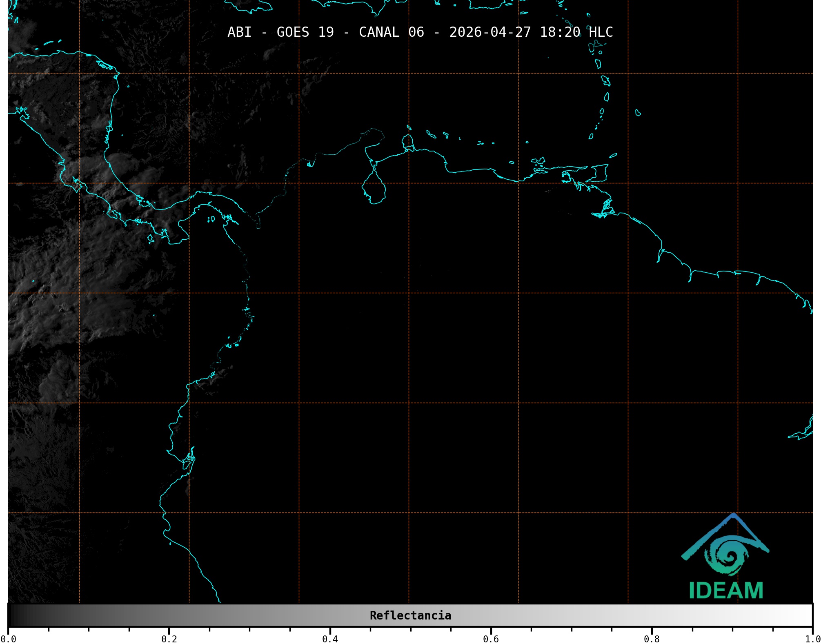This screenshot has width=821, height=644.
Task: Click the Curaçao island outline near the Venezuelan coast
Action: (x=431, y=134)
